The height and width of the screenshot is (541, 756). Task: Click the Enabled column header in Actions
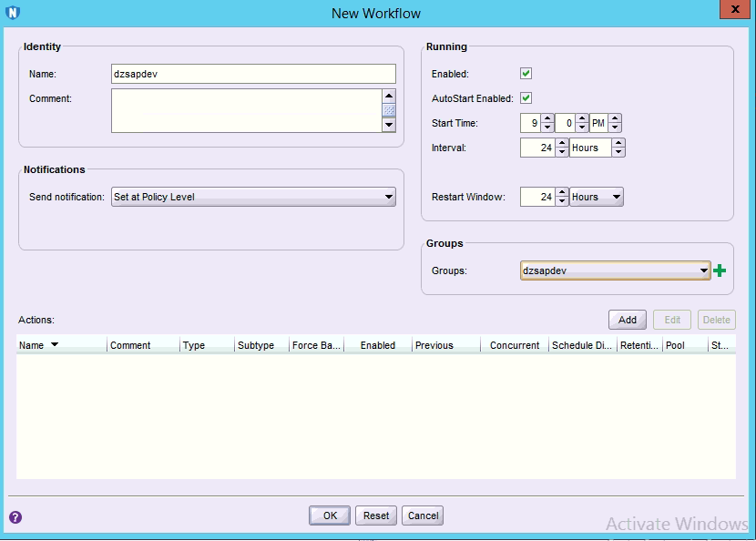coord(377,345)
